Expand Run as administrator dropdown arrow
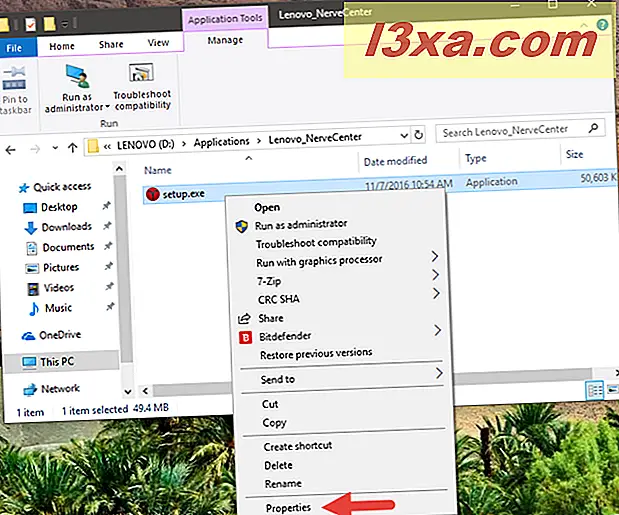The image size is (619, 515). (x=107, y=107)
